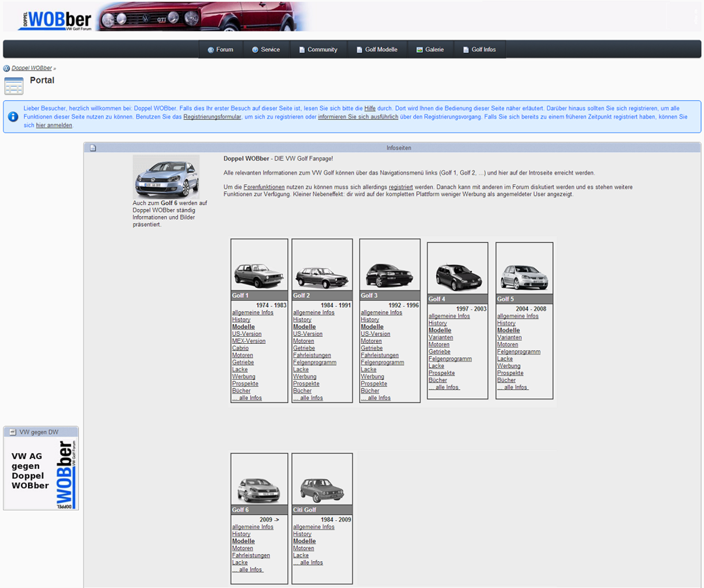Click the Golf 3 car thumbnail
Image resolution: width=704 pixels, height=588 pixels.
click(x=389, y=274)
